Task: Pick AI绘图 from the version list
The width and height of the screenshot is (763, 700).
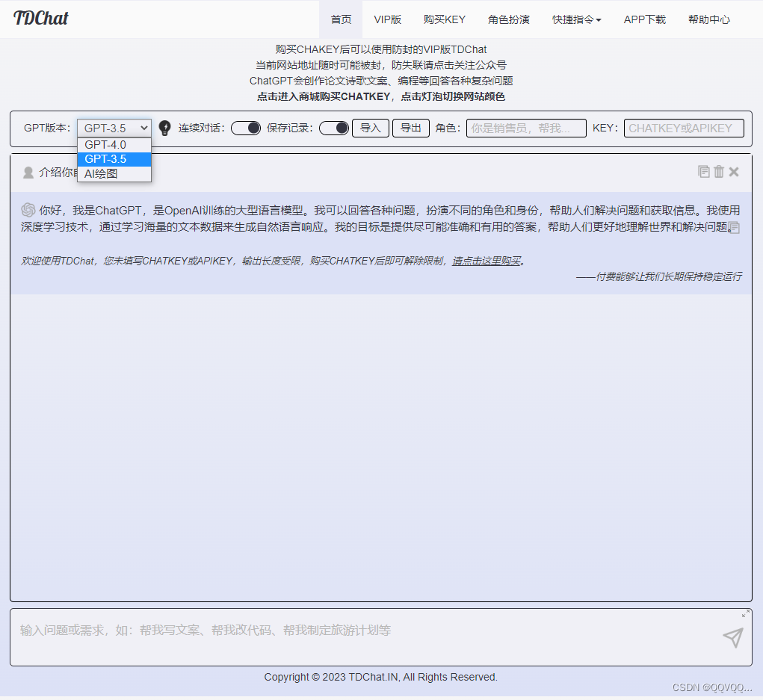Action: 114,173
